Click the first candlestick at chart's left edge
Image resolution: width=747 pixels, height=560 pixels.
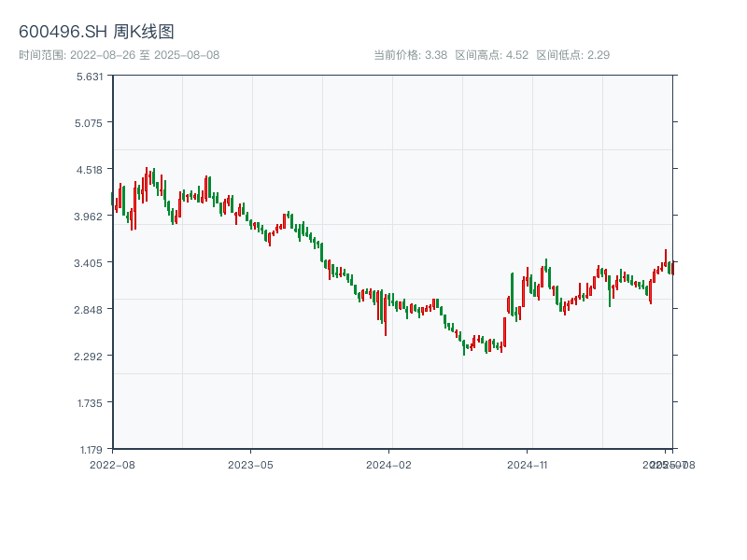tap(113, 201)
